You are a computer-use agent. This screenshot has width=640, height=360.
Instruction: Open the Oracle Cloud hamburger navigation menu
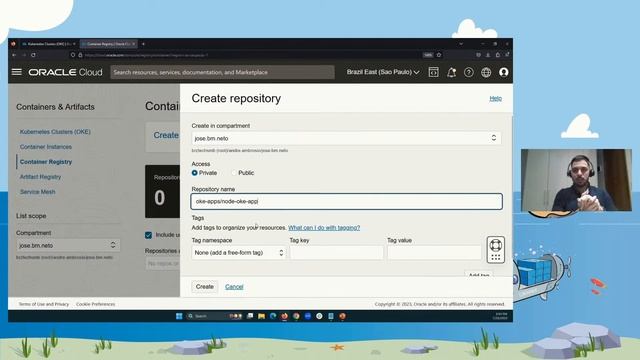point(17,72)
